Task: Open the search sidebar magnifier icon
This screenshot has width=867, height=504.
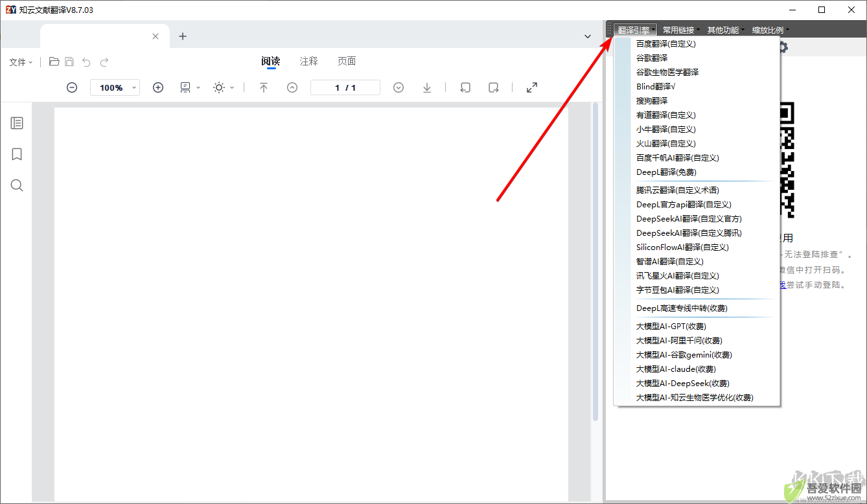Action: 17,185
